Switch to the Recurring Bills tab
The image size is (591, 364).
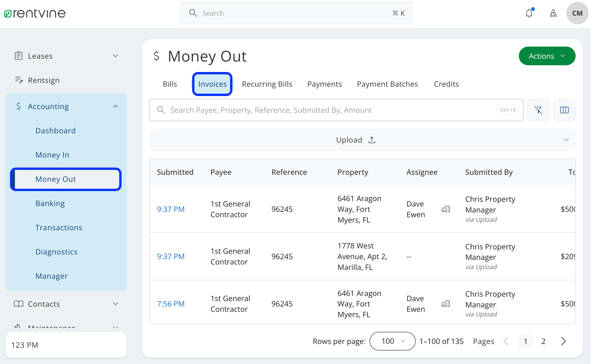click(x=267, y=84)
